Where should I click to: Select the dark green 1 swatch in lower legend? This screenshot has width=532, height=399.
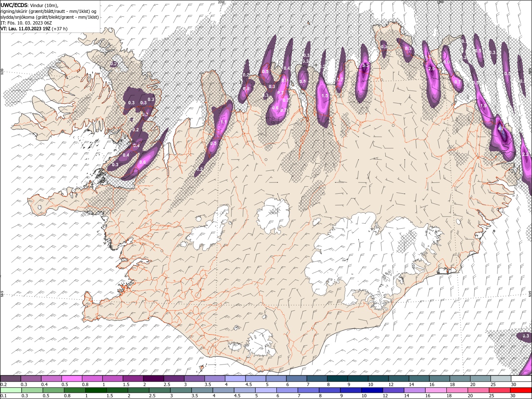tap(96, 390)
